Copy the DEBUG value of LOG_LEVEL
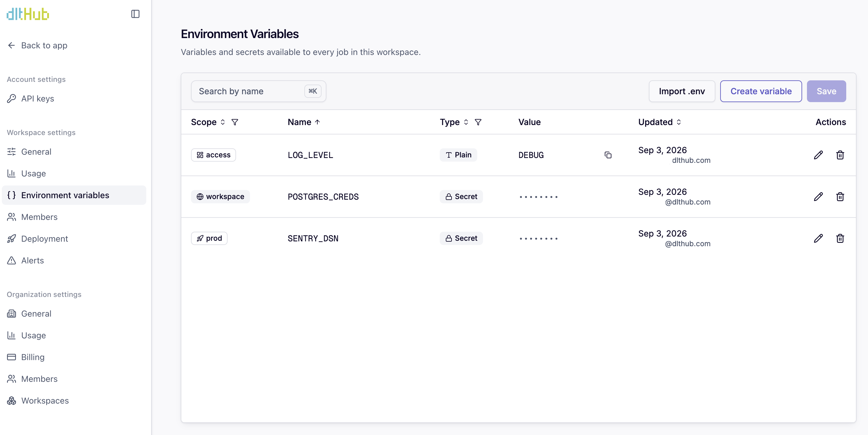 (x=608, y=155)
